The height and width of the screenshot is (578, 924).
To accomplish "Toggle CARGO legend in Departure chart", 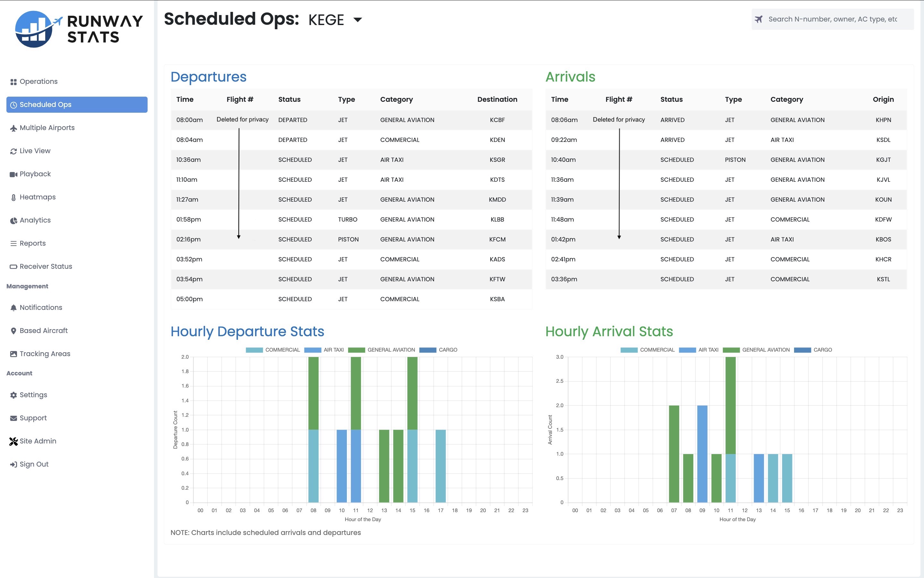I will pyautogui.click(x=438, y=350).
